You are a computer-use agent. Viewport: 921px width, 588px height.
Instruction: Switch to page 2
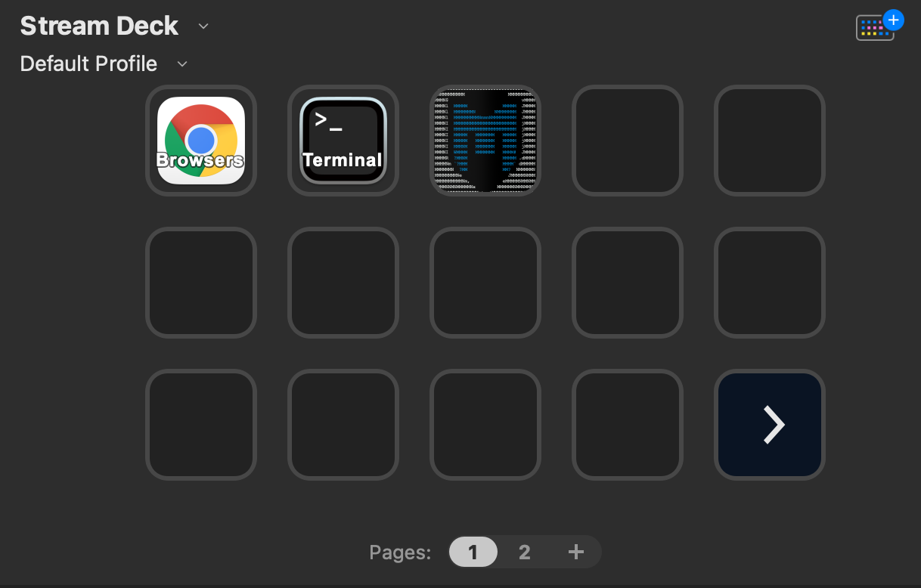point(525,552)
